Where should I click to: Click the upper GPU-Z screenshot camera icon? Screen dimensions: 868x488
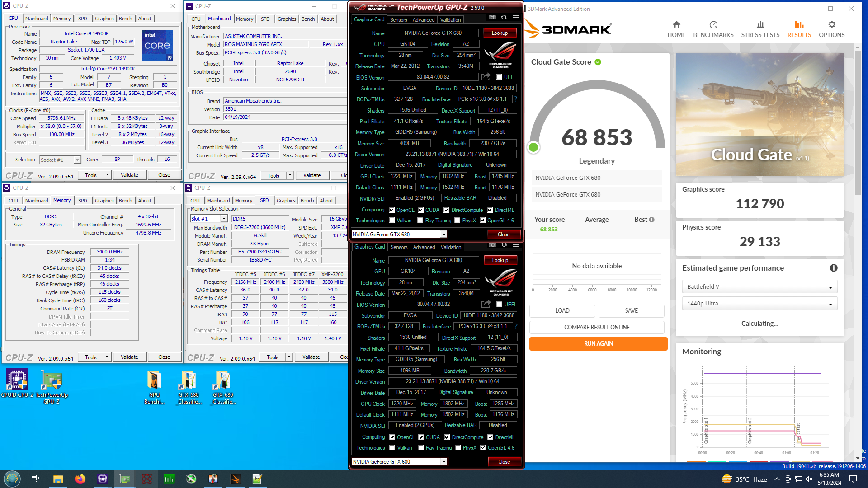point(492,17)
